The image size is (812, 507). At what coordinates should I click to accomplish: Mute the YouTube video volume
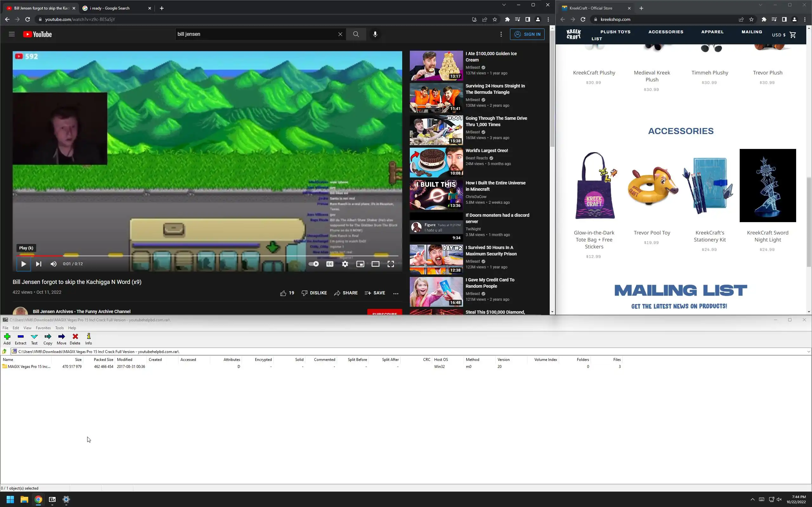point(53,264)
